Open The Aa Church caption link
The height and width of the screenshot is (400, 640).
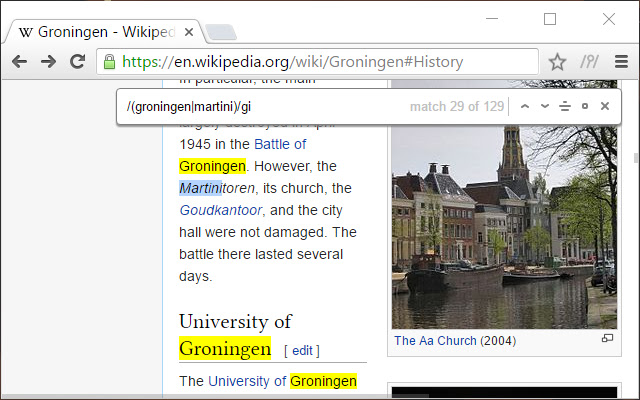pyautogui.click(x=435, y=340)
